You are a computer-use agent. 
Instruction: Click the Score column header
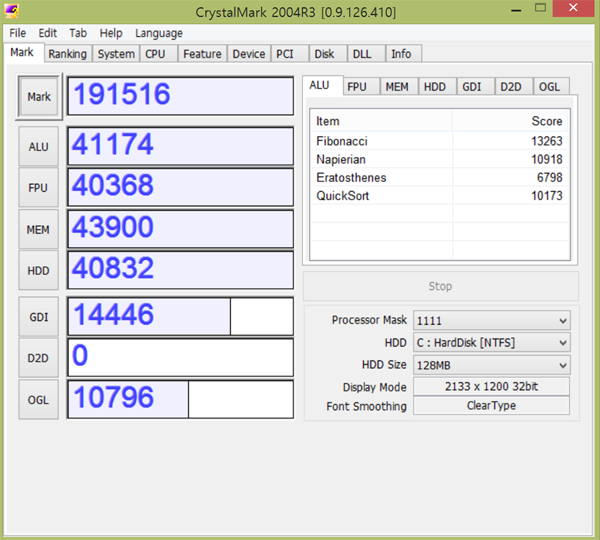pos(510,121)
